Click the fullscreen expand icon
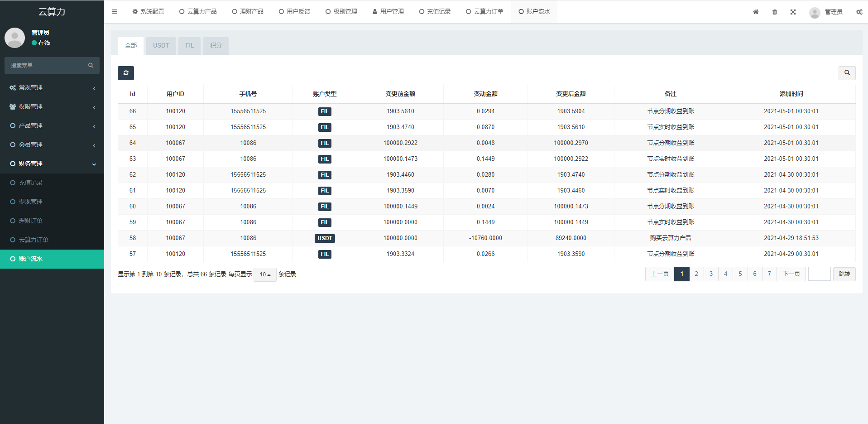The width and height of the screenshot is (868, 424). click(793, 12)
